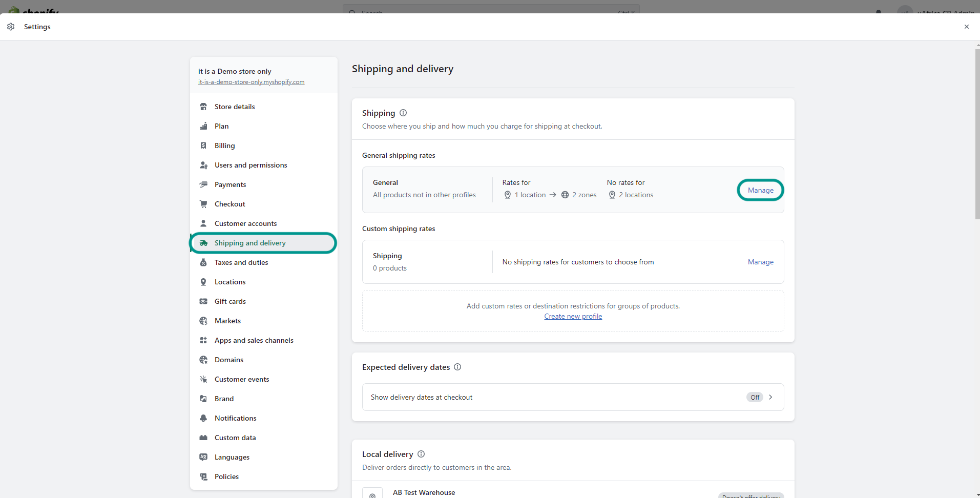Click info icon next to Local delivery
This screenshot has width=980, height=498.
tap(421, 454)
